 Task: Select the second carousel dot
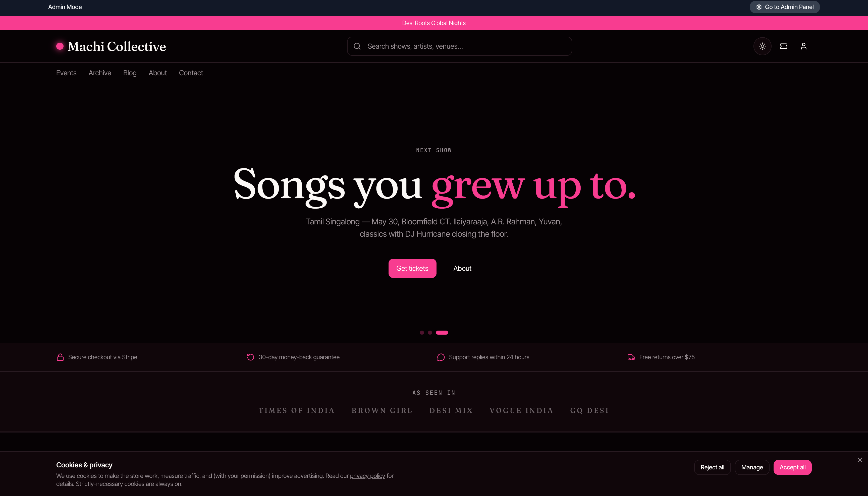pyautogui.click(x=429, y=333)
